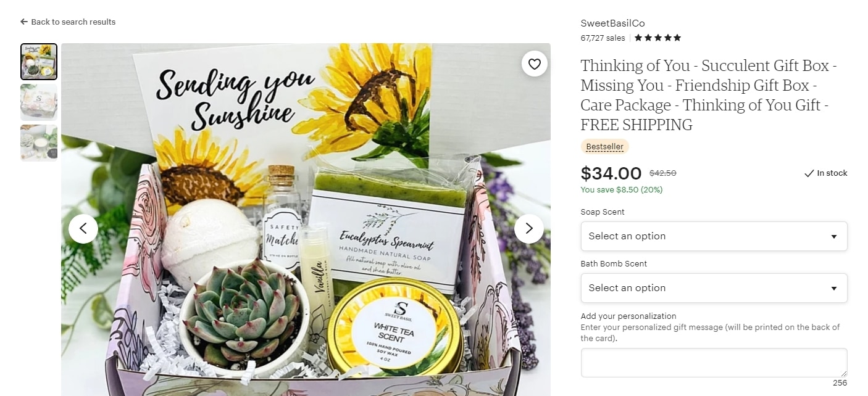868x396 pixels.
Task: Go to previous product image arrow
Action: coord(83,228)
